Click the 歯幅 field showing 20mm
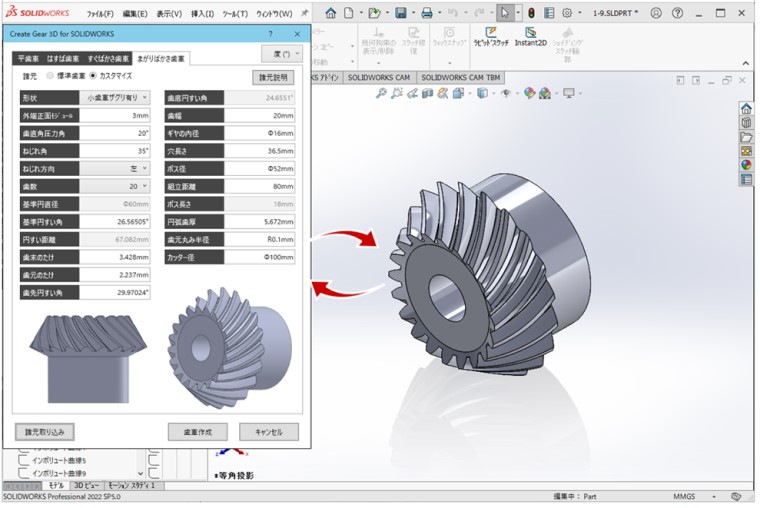Screen dimensions: 760x508 pos(259,115)
